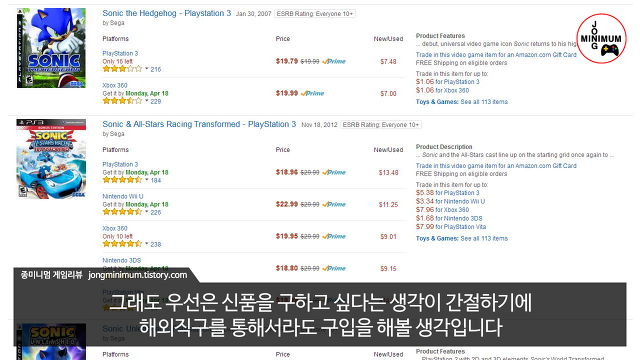Click $1.06 for PlayStation 3 trade-in

(x=448, y=82)
